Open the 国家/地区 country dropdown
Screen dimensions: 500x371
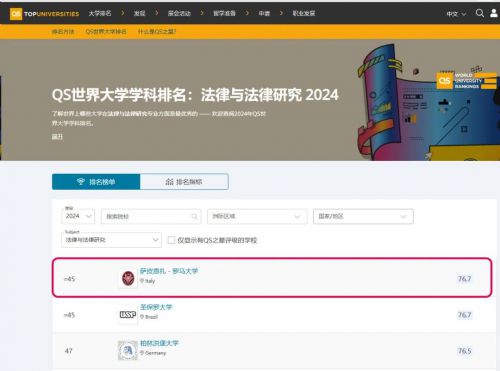pos(363,216)
